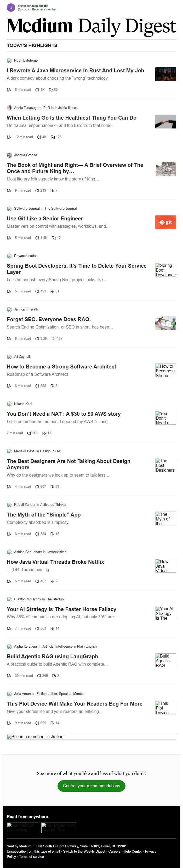
Task: Click Joshua Grasso's avatar icon
Action: (x=9, y=155)
